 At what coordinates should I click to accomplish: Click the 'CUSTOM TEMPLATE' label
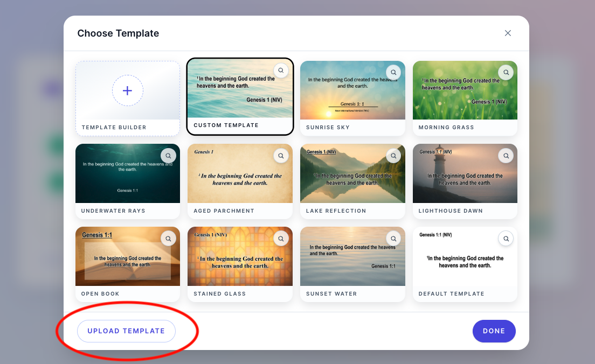coord(226,125)
